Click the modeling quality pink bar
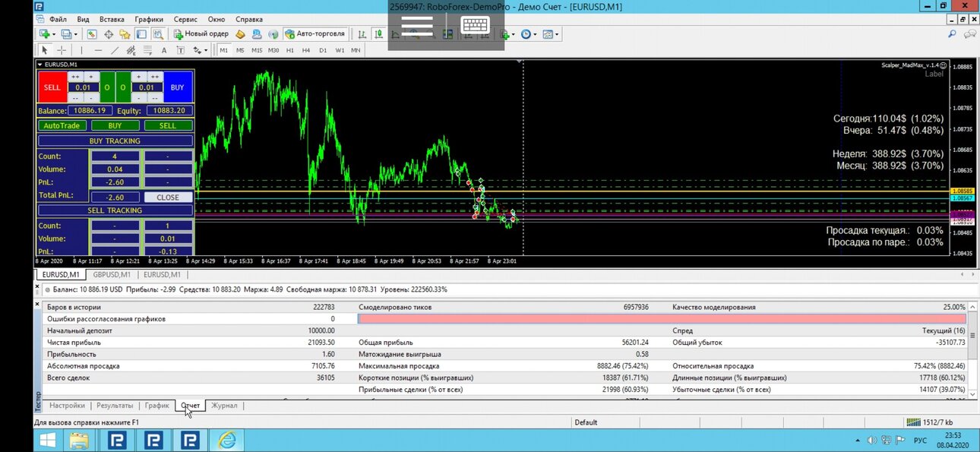The height and width of the screenshot is (452, 980). [x=662, y=319]
